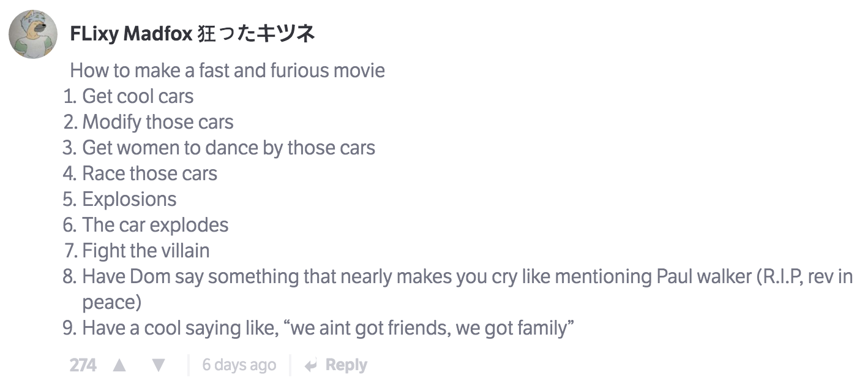The image size is (868, 391).
Task: Click the 'How to make a fast and furious movie' line
Action: pos(228,70)
